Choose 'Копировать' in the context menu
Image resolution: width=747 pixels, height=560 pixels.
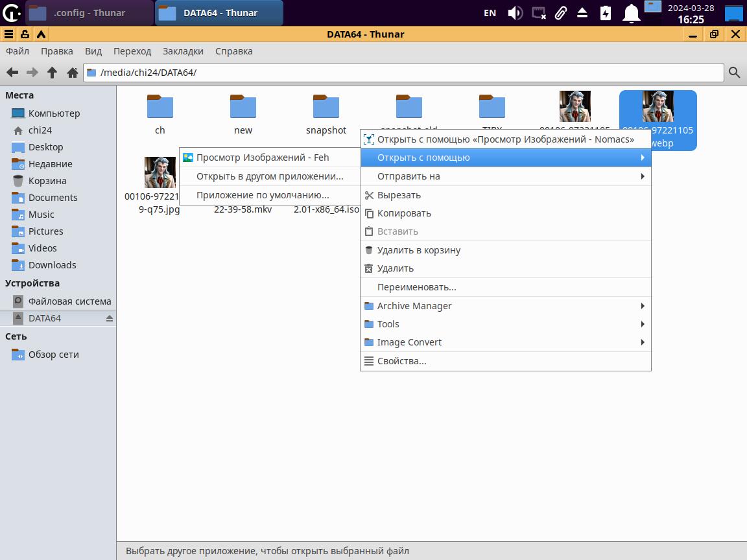404,213
